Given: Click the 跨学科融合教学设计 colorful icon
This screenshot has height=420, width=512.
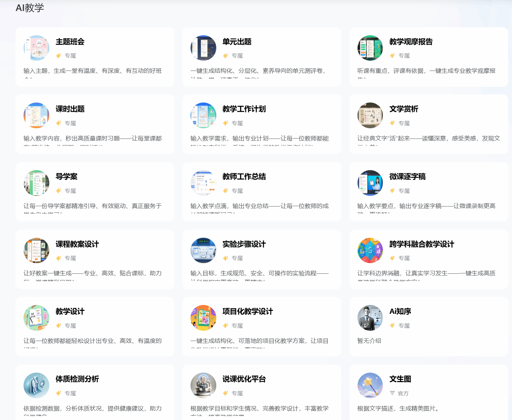Looking at the screenshot, I should (x=370, y=251).
